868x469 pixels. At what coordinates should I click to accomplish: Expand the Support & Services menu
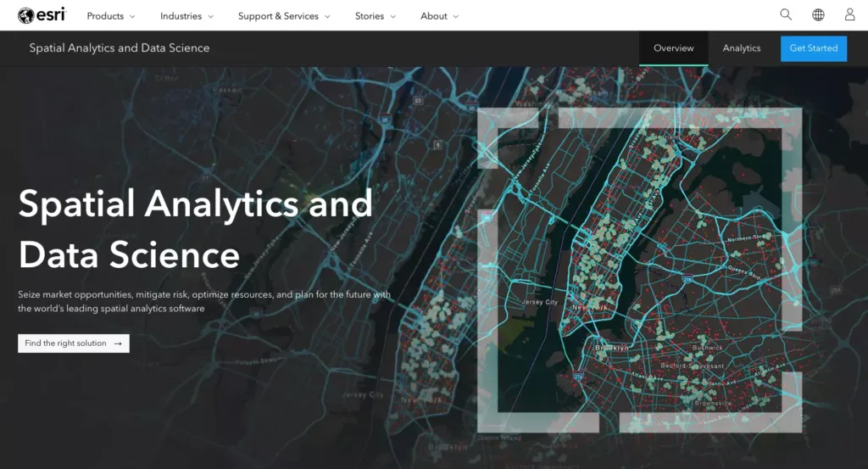(284, 16)
